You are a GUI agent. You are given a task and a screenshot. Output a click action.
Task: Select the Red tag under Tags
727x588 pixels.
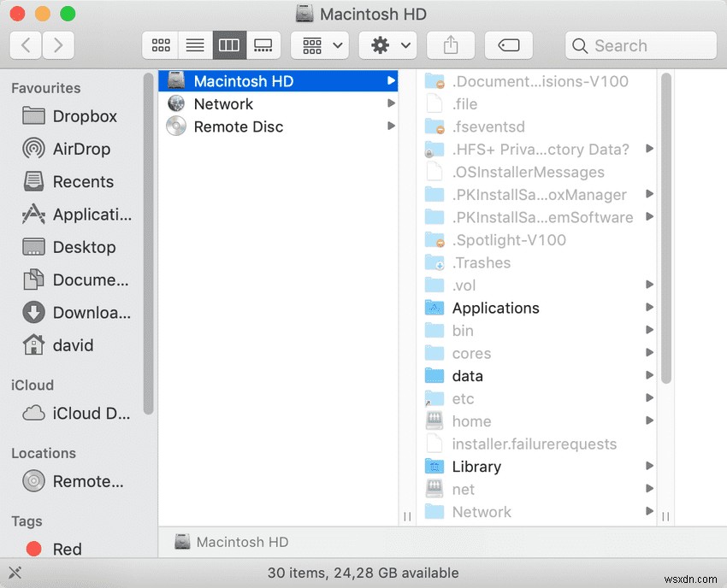[x=66, y=549]
